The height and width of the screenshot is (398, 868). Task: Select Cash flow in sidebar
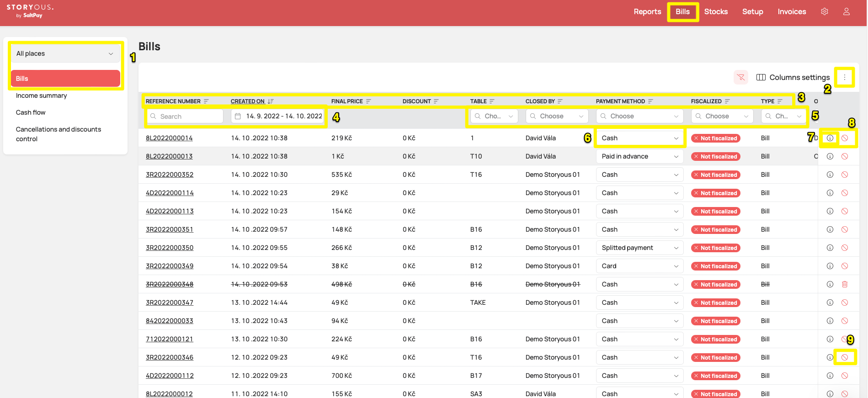(x=31, y=112)
